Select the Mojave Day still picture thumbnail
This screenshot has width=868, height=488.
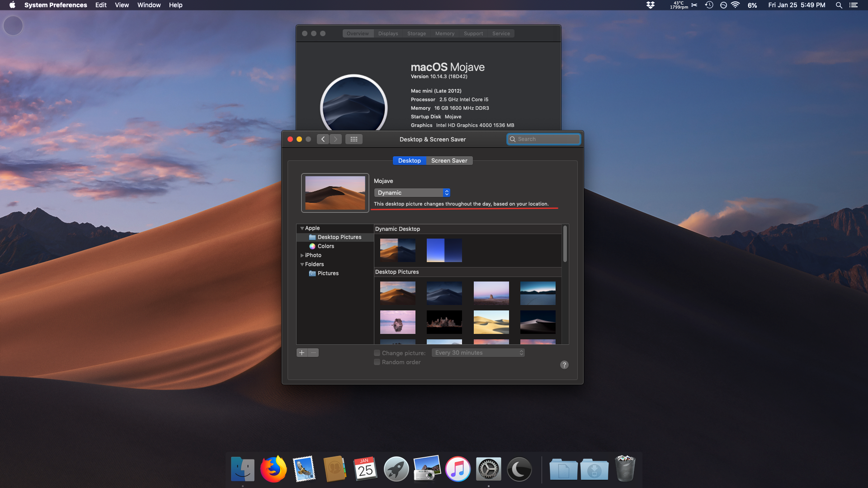398,293
